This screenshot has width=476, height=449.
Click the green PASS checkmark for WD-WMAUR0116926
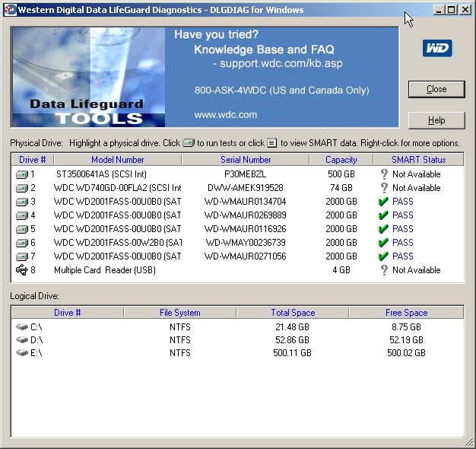tap(383, 229)
